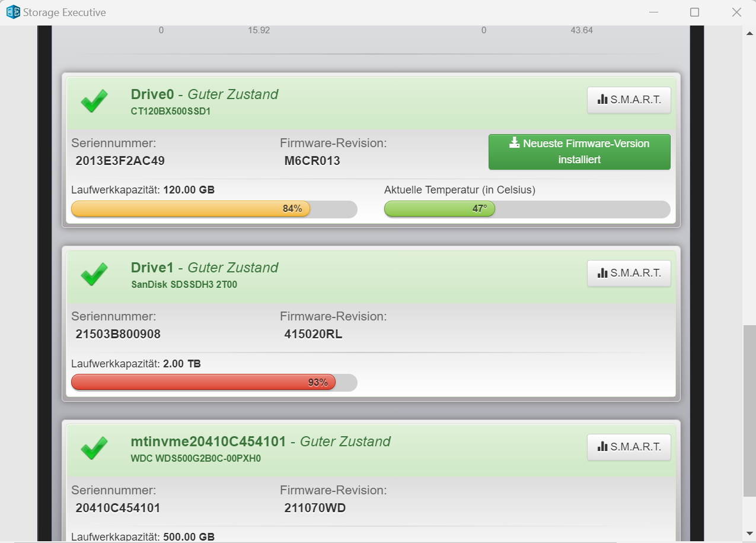756x543 pixels.
Task: Close the Storage Executive window
Action: [736, 12]
